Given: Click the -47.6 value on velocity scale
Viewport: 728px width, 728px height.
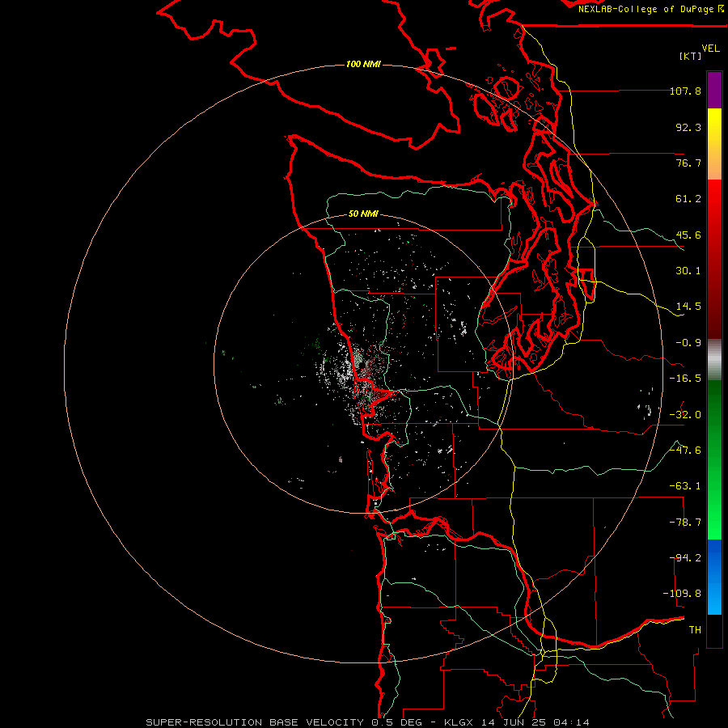Looking at the screenshot, I should click(x=685, y=451).
